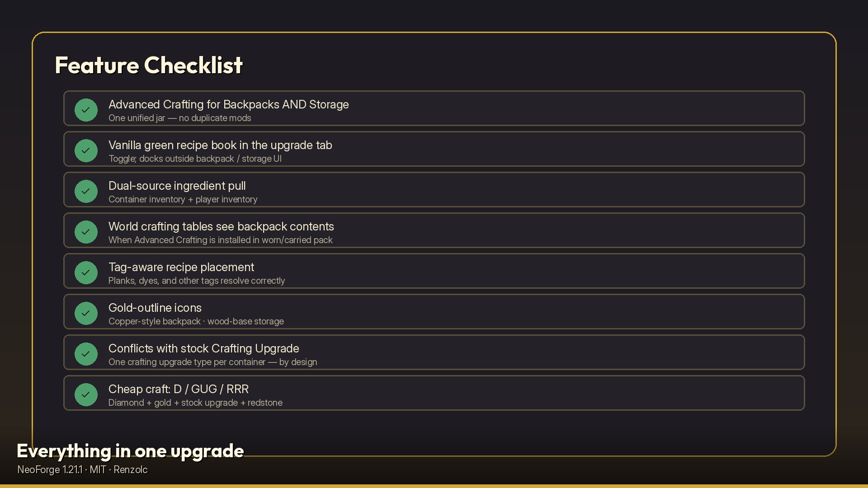868x488 pixels.
Task: Click the NeoForge 1.21.1 · MIT · Renzolc line
Action: (x=82, y=469)
